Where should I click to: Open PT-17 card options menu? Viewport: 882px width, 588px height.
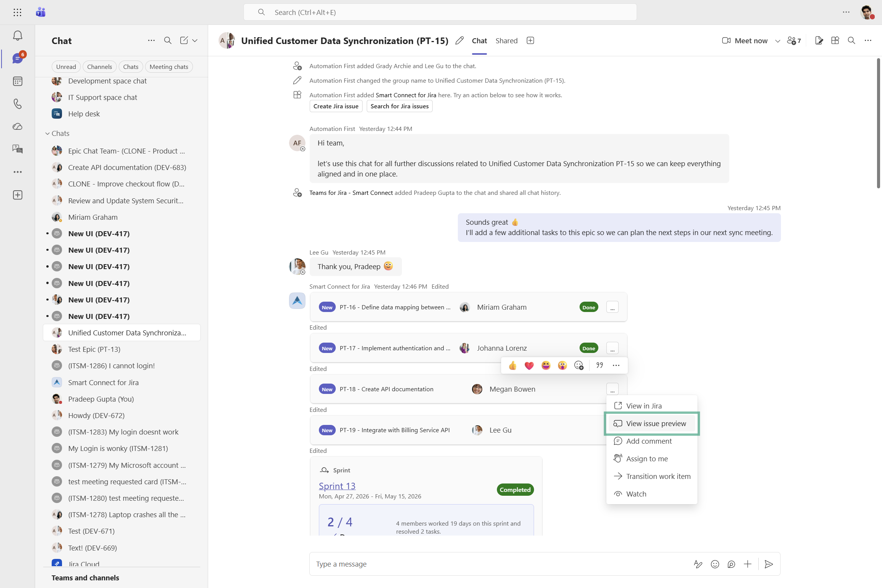pyautogui.click(x=612, y=348)
